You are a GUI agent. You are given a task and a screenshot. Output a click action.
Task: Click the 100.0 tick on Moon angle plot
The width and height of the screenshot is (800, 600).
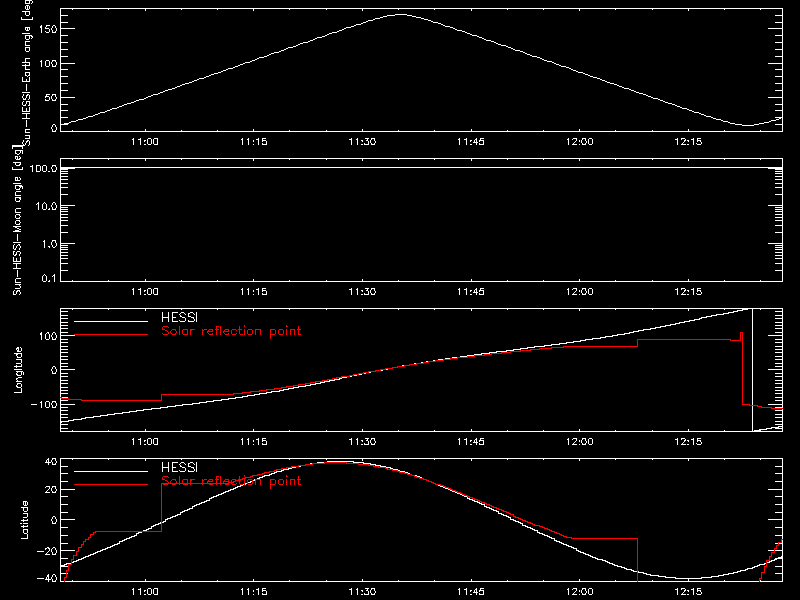tap(44, 168)
